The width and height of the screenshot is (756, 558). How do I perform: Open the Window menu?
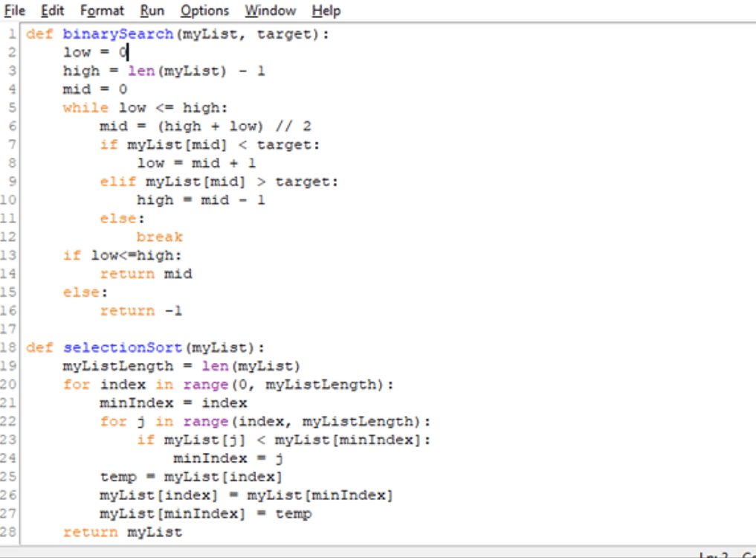click(269, 10)
